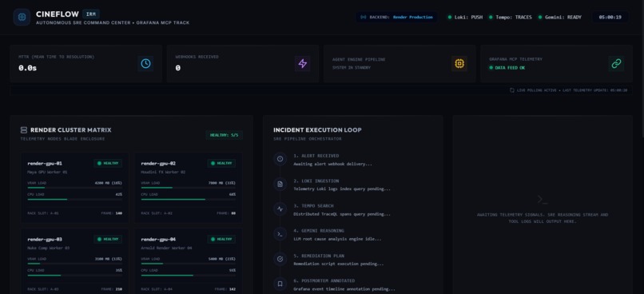This screenshot has width=644, height=294.
Task: Click the Loki: PUSH status indicator
Action: [x=465, y=18]
